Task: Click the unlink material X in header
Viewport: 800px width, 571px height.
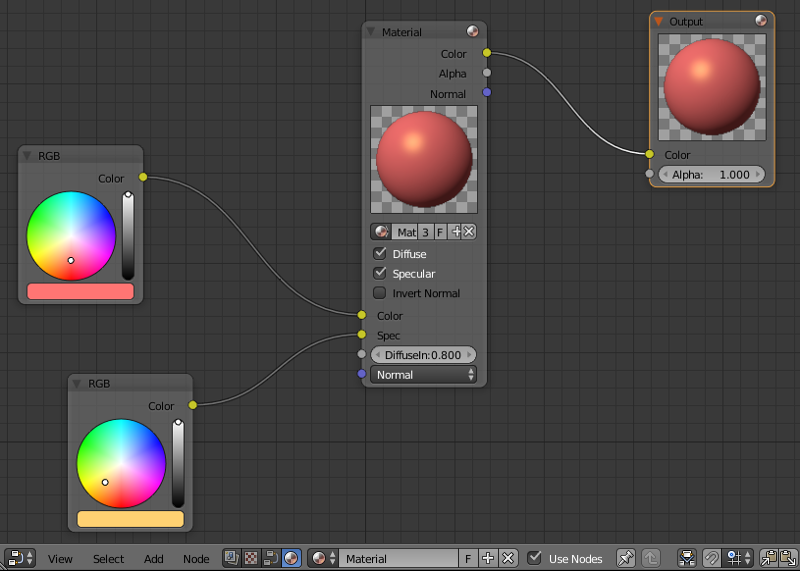Action: pos(508,558)
